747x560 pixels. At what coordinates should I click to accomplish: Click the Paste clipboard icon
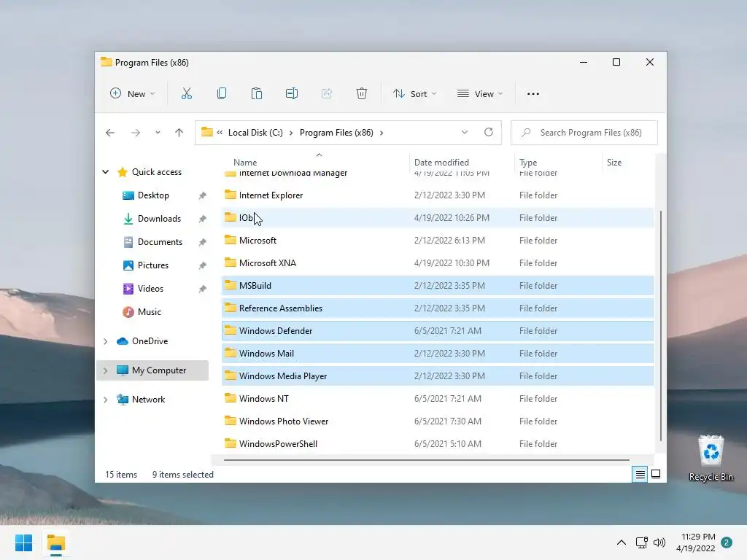[x=256, y=94]
